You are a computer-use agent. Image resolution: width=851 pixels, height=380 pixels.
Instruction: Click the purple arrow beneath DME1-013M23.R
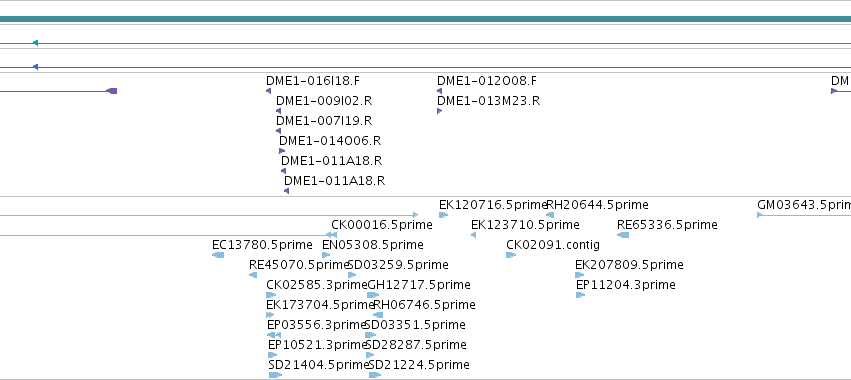click(x=439, y=111)
